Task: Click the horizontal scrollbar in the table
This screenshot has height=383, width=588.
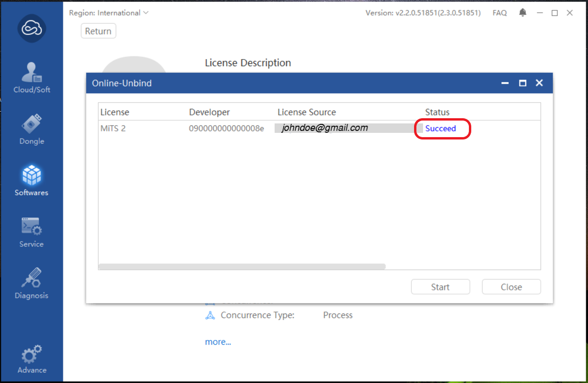Action: coord(242,266)
